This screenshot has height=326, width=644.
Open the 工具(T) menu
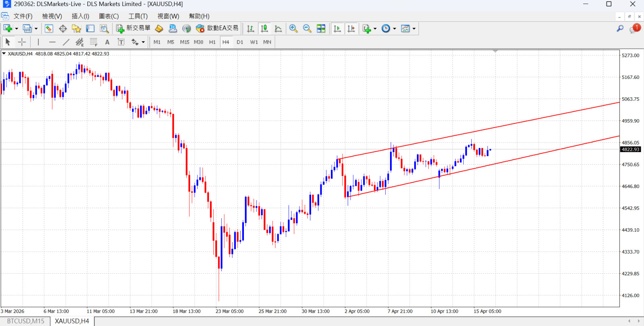pyautogui.click(x=138, y=16)
